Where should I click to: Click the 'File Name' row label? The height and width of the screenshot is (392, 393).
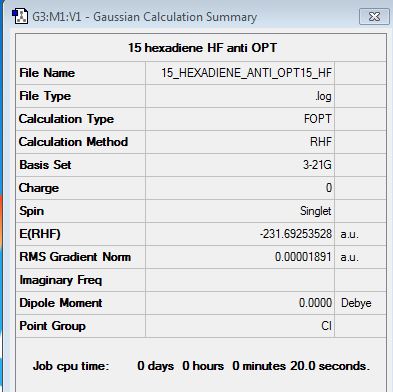pos(47,73)
